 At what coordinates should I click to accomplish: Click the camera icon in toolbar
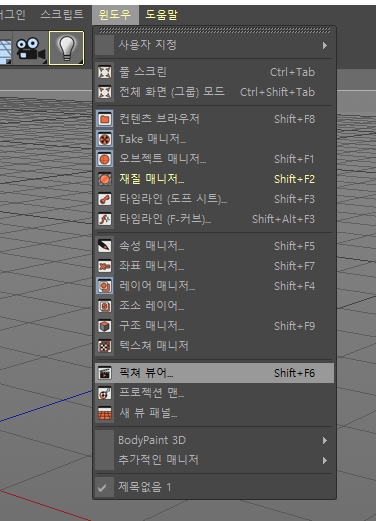(x=30, y=49)
